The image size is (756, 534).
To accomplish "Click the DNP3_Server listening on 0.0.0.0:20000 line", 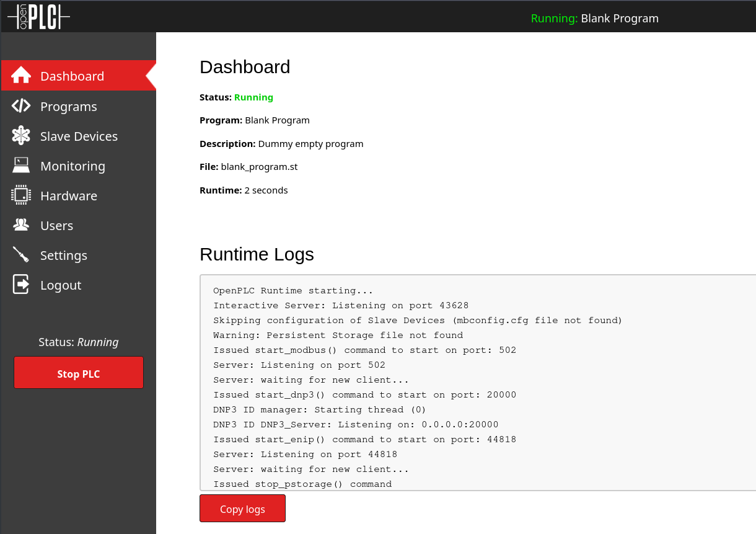I will click(x=356, y=424).
